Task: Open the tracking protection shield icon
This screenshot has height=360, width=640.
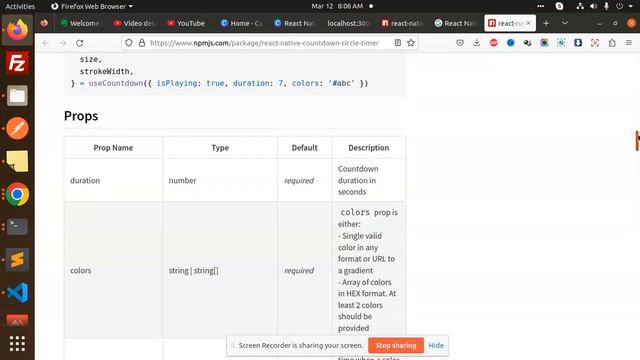Action: point(129,43)
